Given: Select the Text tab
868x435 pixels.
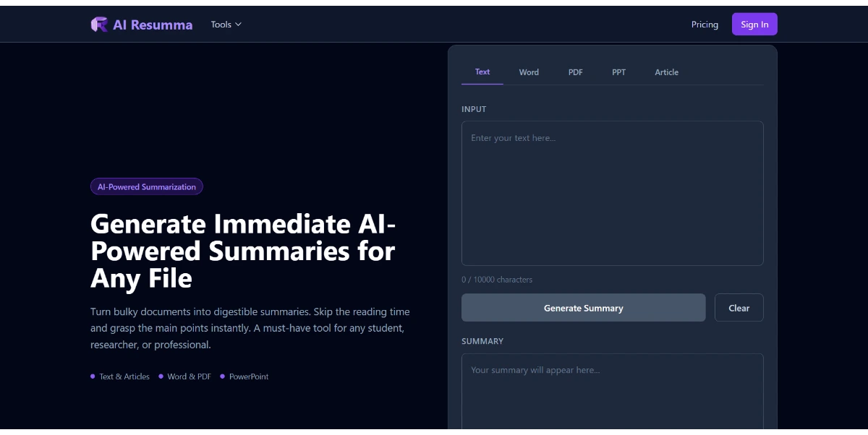Looking at the screenshot, I should 482,72.
